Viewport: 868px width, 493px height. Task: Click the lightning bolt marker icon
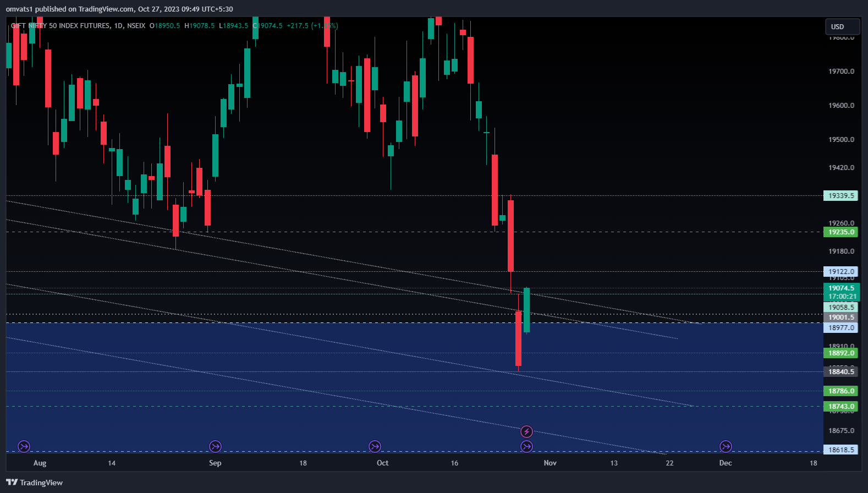coord(526,431)
